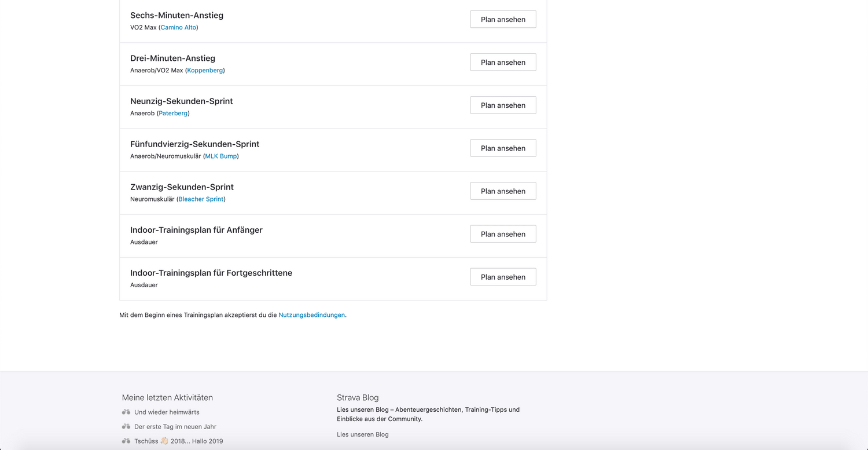View Indoor-Trainingsplan für Anfänger plan button
The image size is (868, 450).
tap(503, 233)
